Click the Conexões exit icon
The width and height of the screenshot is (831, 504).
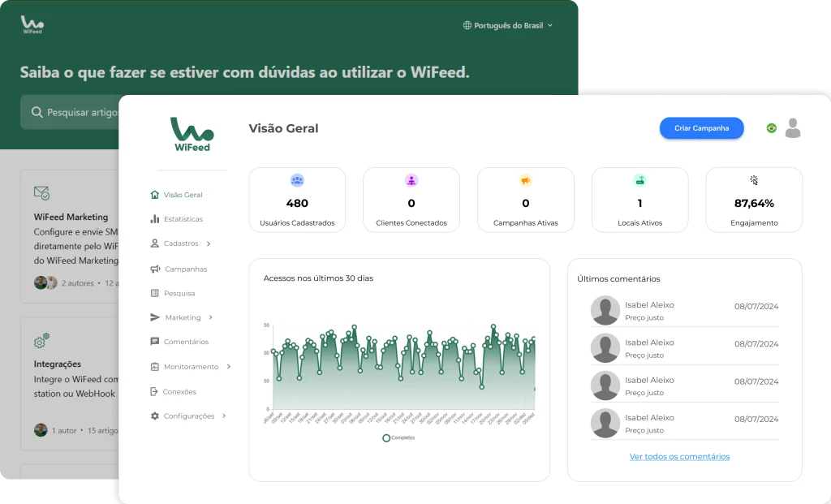click(x=154, y=392)
